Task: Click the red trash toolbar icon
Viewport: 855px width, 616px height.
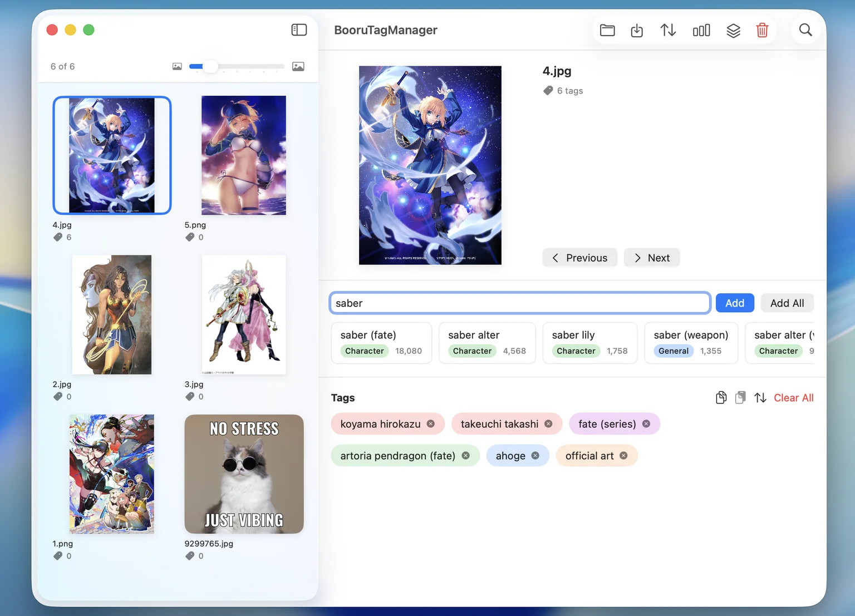Action: (762, 30)
